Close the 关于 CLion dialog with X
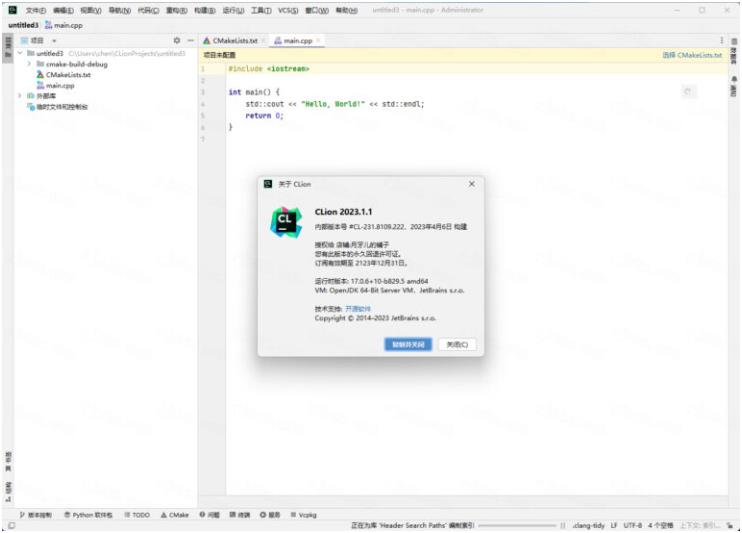This screenshot has height=533, width=742. tap(472, 184)
